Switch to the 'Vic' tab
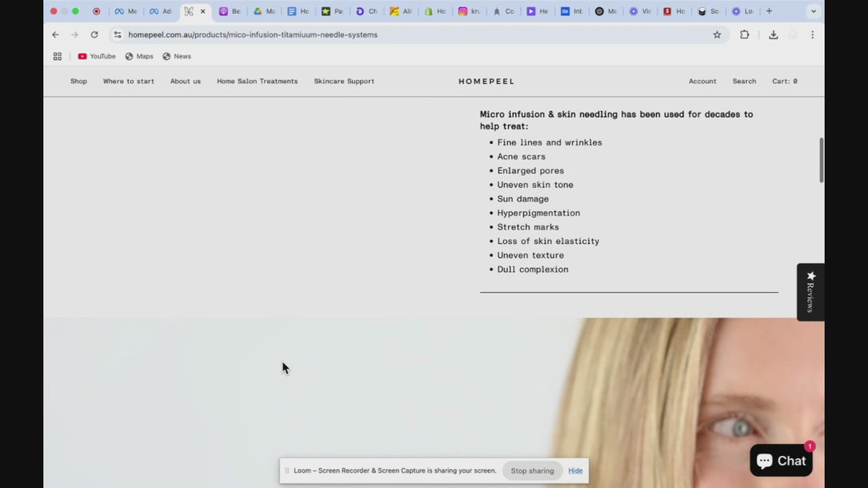The height and width of the screenshot is (488, 868). click(x=641, y=11)
